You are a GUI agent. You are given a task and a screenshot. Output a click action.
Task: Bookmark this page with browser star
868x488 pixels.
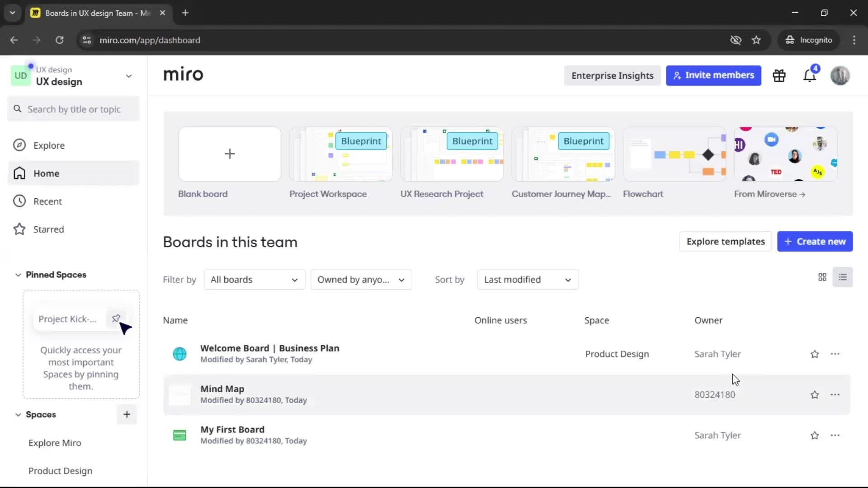[756, 40]
